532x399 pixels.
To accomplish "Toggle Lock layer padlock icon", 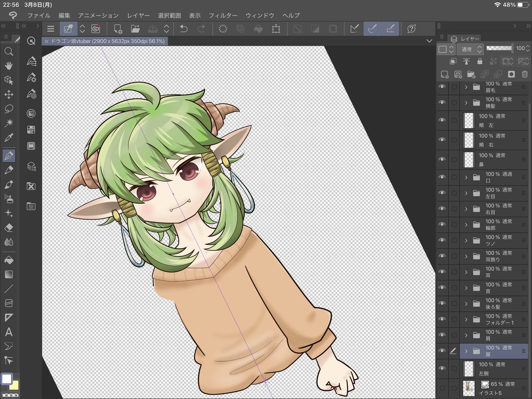I will [480, 61].
